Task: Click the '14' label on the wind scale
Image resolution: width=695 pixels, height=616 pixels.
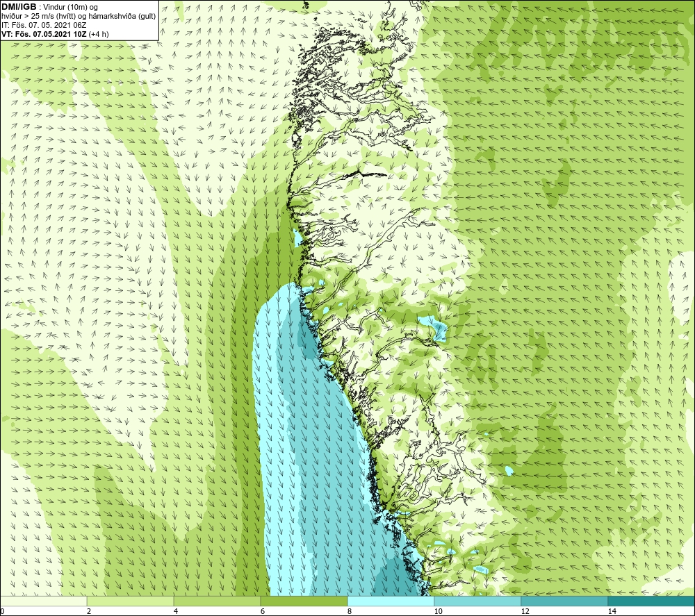Action: click(612, 611)
